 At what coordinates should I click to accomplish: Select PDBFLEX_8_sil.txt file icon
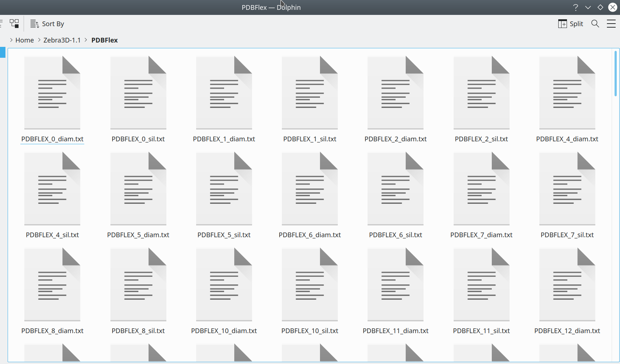138,284
